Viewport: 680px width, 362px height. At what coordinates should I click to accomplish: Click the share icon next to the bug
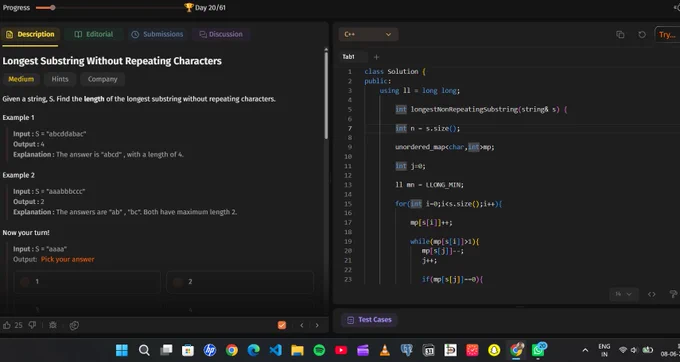(x=74, y=325)
